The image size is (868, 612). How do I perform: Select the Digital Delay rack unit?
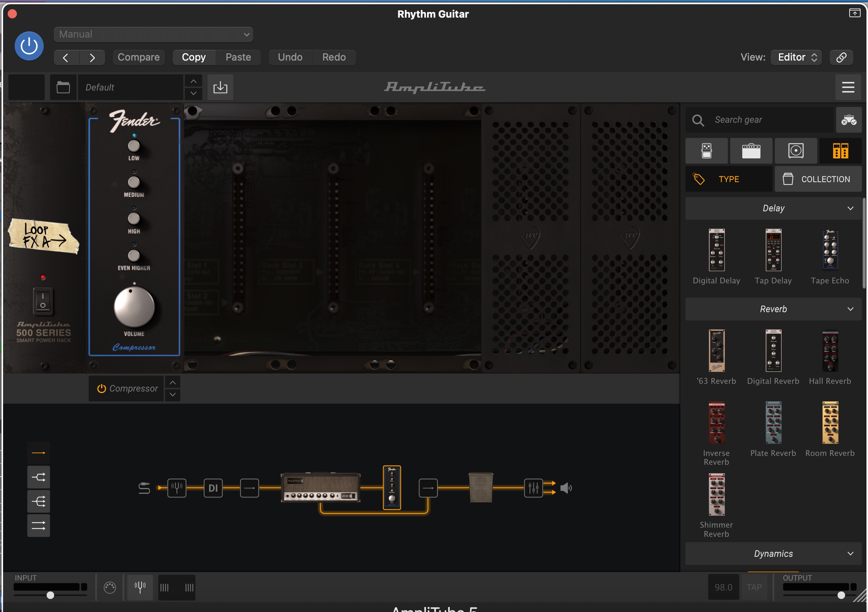716,250
